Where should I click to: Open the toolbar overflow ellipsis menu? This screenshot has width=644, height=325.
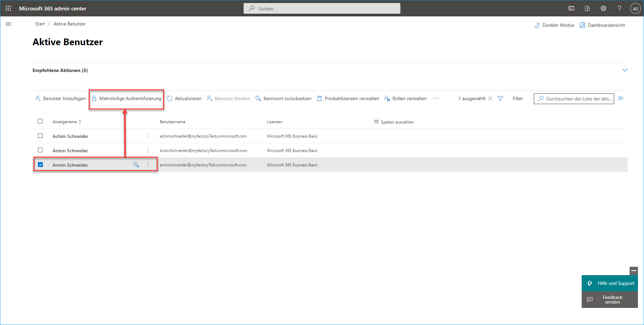[x=436, y=98]
